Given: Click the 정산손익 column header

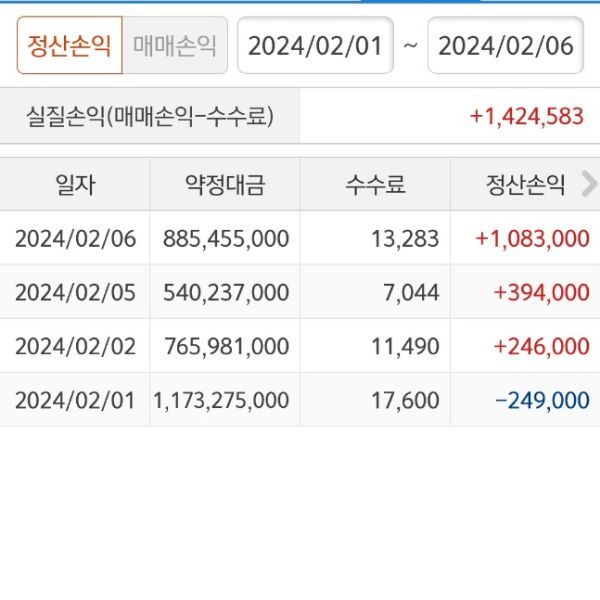Looking at the screenshot, I should (x=525, y=184).
